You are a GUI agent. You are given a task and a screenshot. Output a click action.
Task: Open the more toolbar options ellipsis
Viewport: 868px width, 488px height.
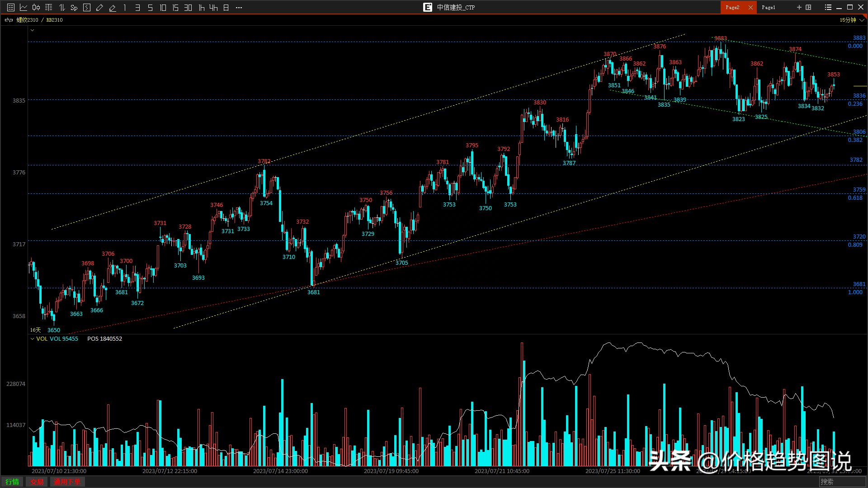pos(239,7)
